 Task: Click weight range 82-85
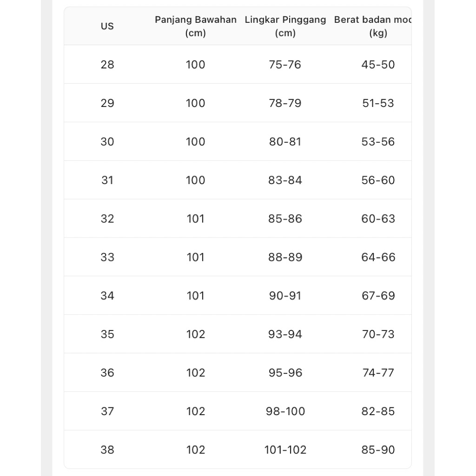pyautogui.click(x=378, y=411)
